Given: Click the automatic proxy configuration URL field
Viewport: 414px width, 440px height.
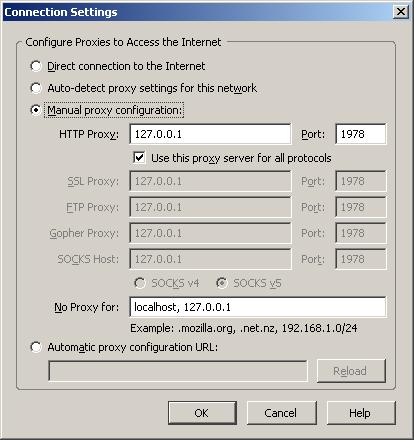Looking at the screenshot, I should [178, 371].
